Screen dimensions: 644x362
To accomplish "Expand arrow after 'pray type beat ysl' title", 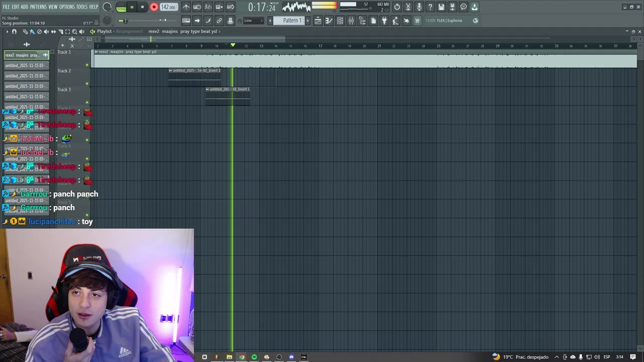I will pyautogui.click(x=219, y=31).
